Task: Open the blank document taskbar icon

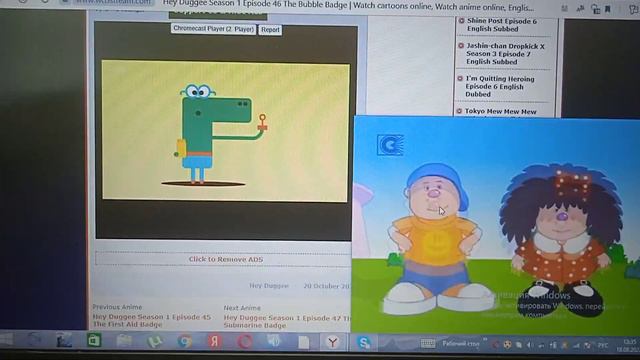Action: pyautogui.click(x=303, y=342)
